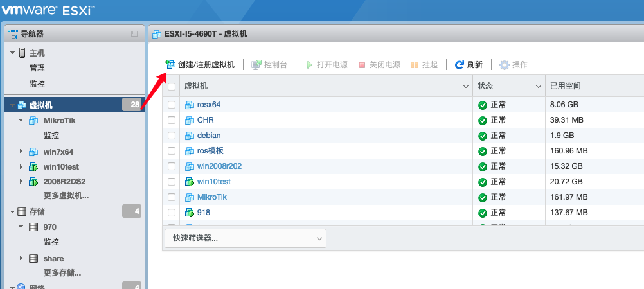Viewport: 644px width, 289px height.
Task: Click the CHR VM icon in table
Action: click(x=190, y=120)
